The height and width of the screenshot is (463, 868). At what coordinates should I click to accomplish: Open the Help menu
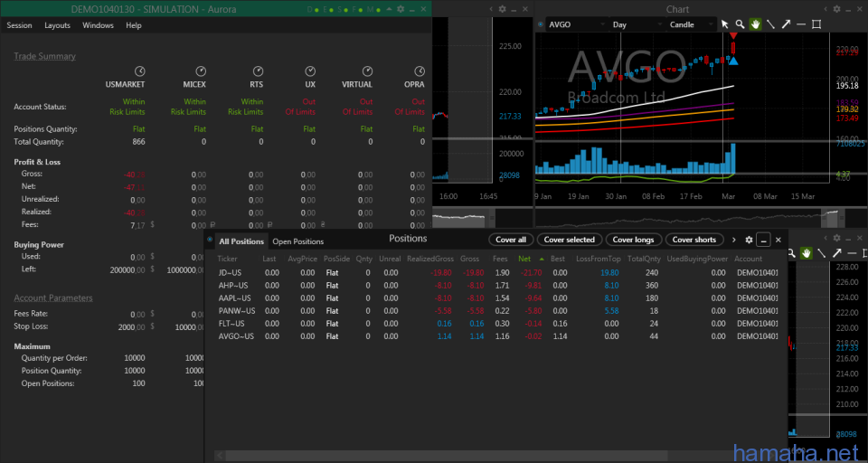pyautogui.click(x=134, y=25)
